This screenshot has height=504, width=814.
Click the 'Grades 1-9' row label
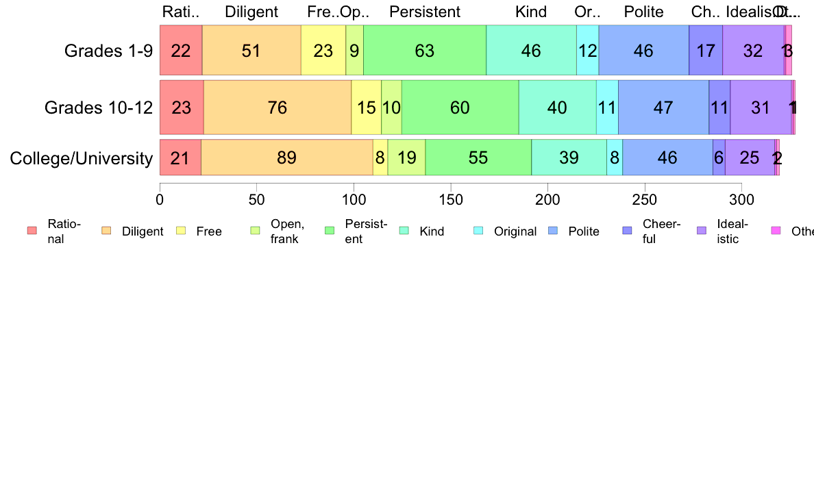[x=108, y=51]
